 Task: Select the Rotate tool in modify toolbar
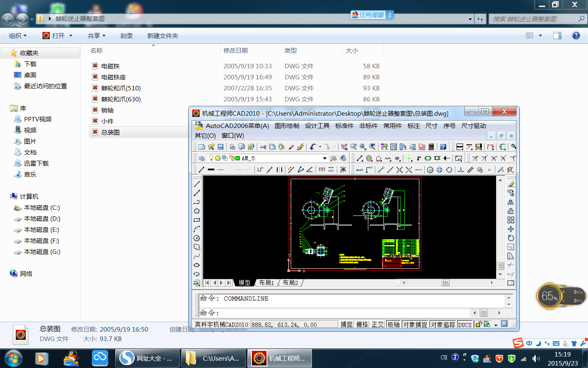pos(511,238)
